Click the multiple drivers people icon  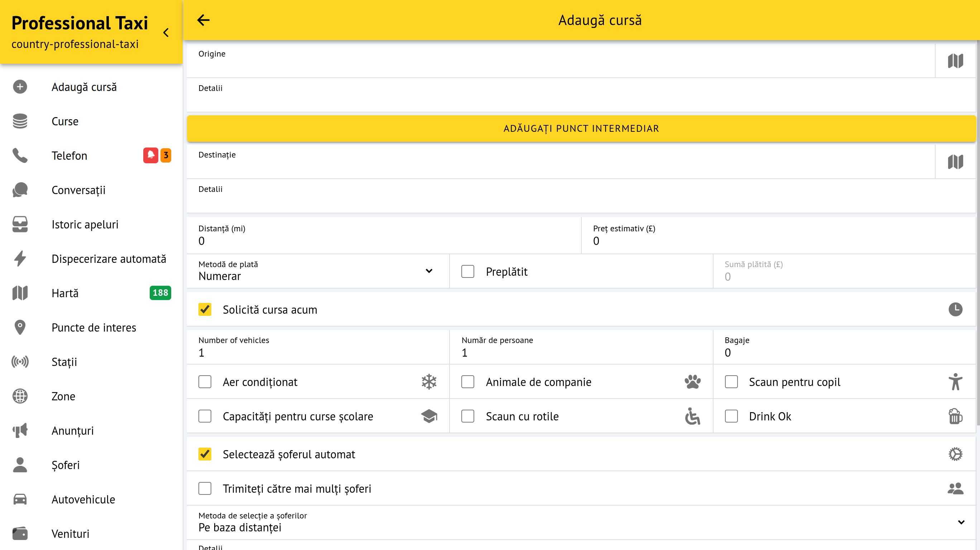pyautogui.click(x=955, y=488)
